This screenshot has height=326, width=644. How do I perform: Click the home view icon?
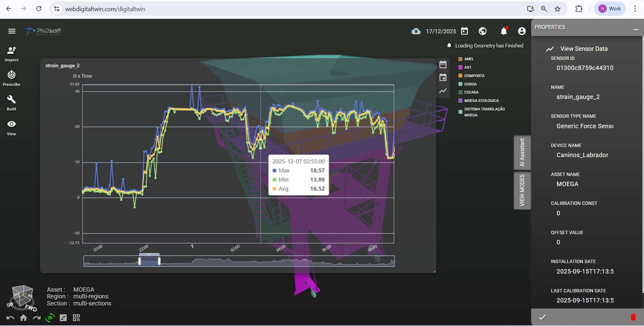[24, 318]
